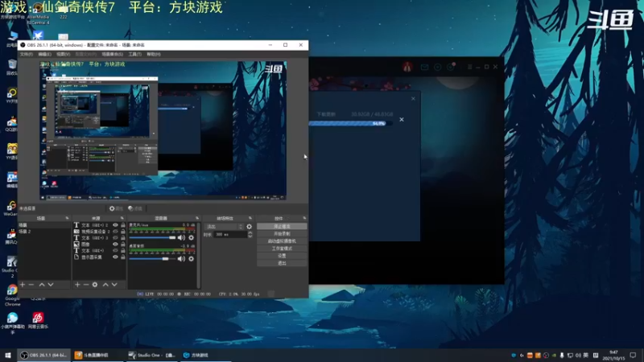Open the 文件(F) menu
644x362 pixels.
tap(27, 54)
